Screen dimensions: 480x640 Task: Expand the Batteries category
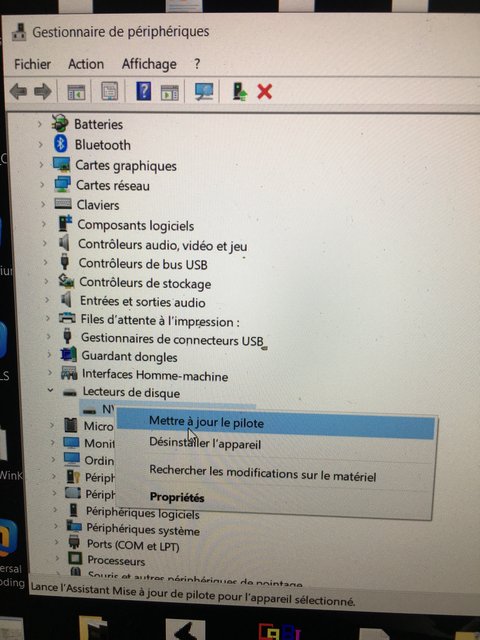40,124
